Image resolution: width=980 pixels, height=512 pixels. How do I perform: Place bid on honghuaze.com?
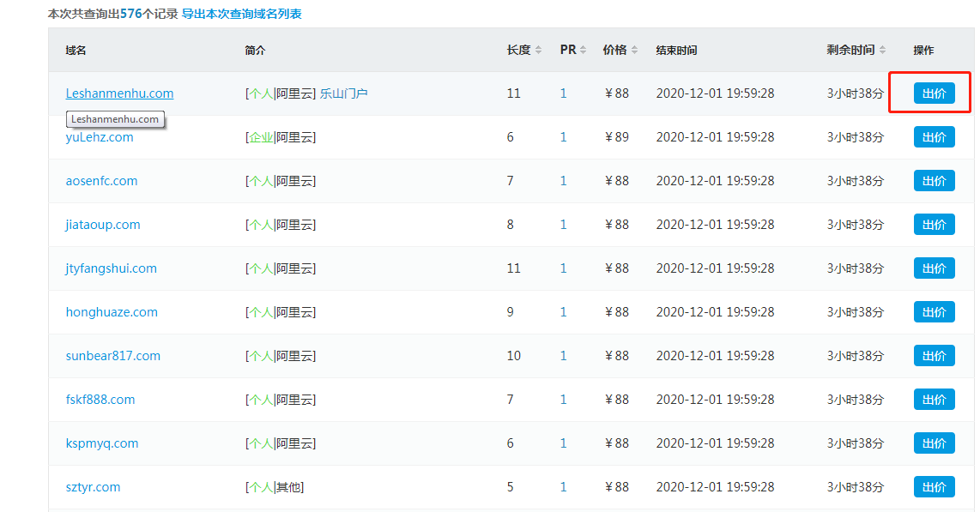934,312
